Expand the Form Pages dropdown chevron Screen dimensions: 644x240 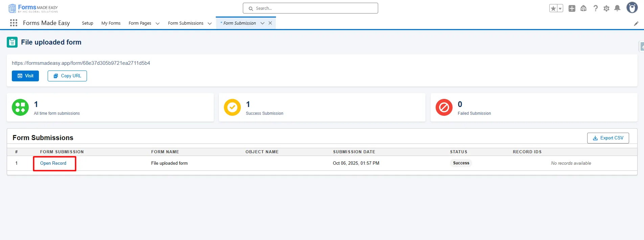pos(158,23)
